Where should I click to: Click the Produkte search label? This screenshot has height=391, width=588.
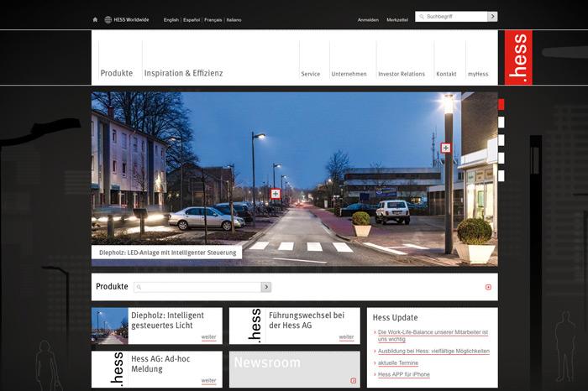[x=112, y=286]
